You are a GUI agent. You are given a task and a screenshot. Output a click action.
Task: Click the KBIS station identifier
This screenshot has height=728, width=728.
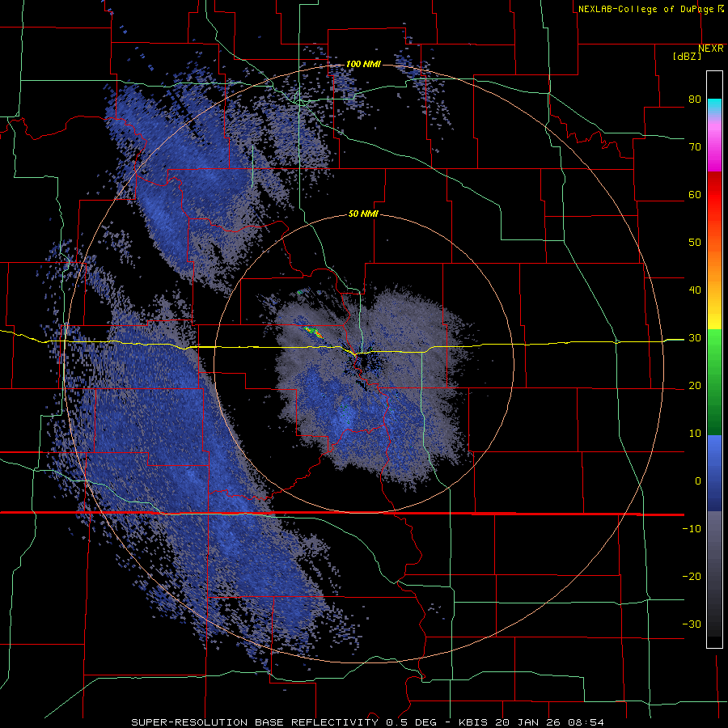click(472, 722)
